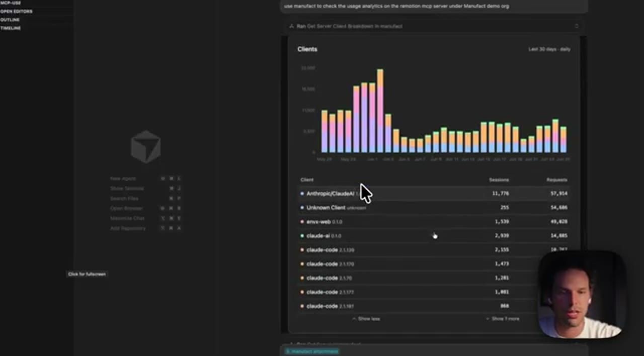Click the tool icon beside 'Ran Get Server'

(291, 26)
